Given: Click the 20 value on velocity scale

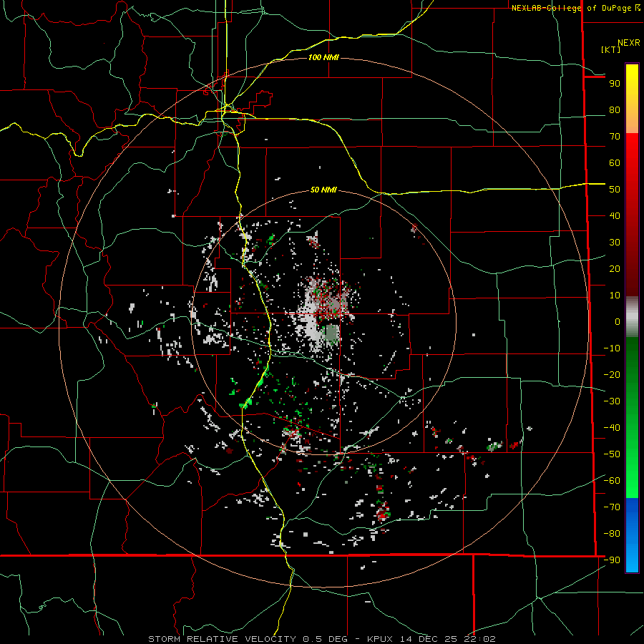Looking at the screenshot, I should coord(615,269).
